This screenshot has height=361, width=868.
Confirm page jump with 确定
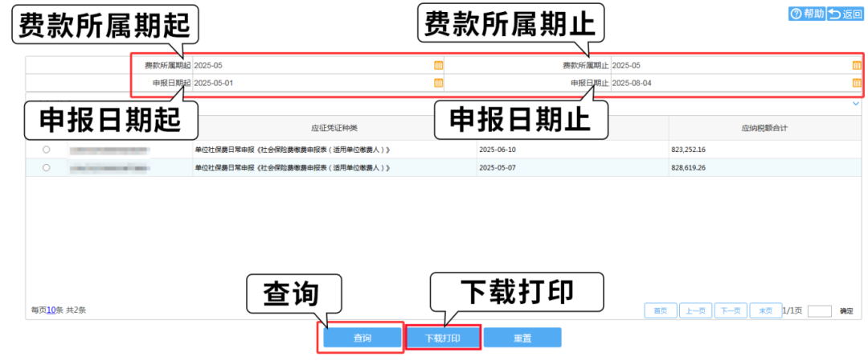click(x=846, y=310)
